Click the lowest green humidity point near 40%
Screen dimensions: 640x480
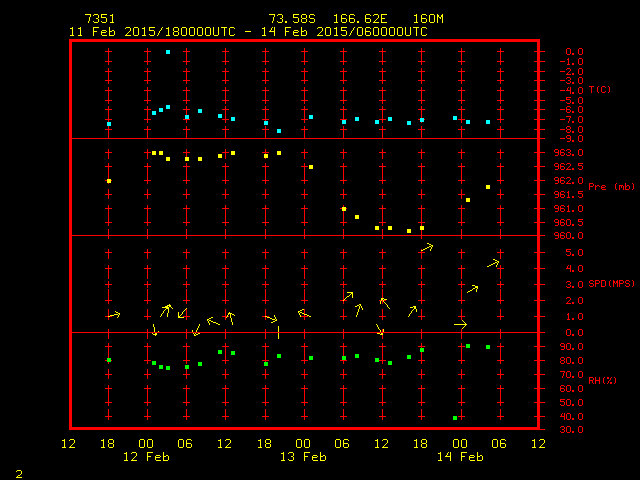455,418
